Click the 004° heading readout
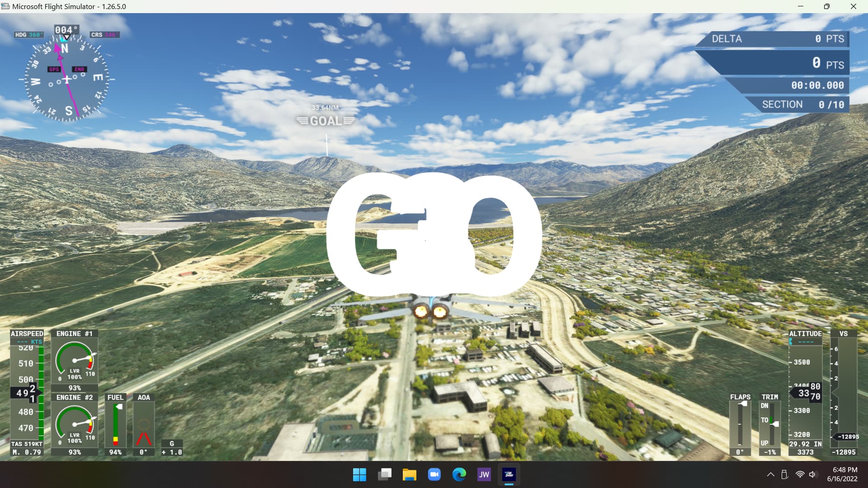The image size is (868, 488). tap(66, 30)
